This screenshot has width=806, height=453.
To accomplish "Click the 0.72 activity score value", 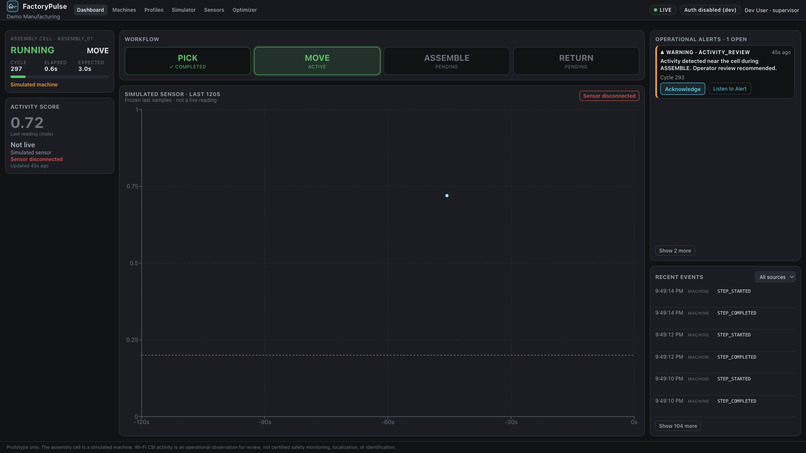I will (x=27, y=123).
